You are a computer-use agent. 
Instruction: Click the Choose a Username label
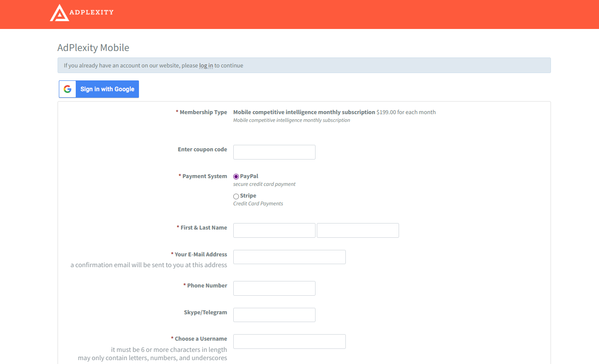(199, 338)
